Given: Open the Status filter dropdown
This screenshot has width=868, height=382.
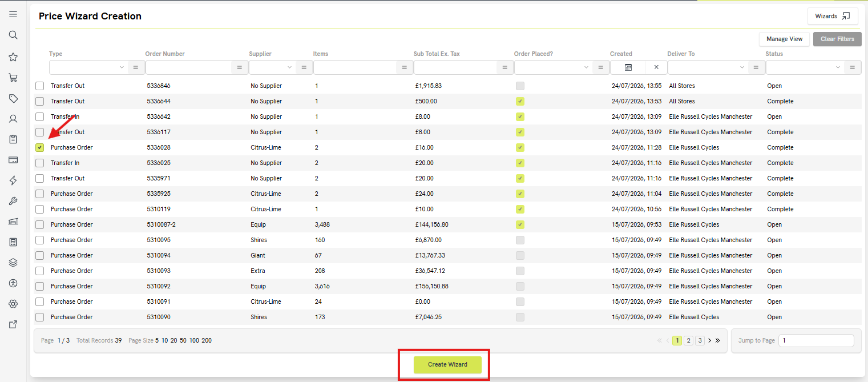Looking at the screenshot, I should coord(805,67).
